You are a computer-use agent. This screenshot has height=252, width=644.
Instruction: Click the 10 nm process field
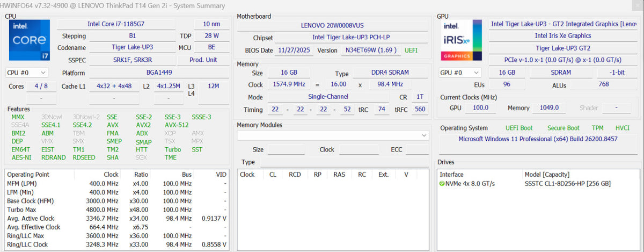pyautogui.click(x=211, y=24)
